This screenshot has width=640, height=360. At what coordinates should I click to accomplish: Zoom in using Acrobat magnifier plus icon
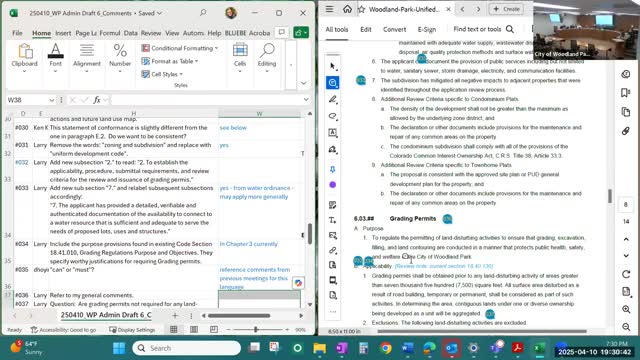626,309
